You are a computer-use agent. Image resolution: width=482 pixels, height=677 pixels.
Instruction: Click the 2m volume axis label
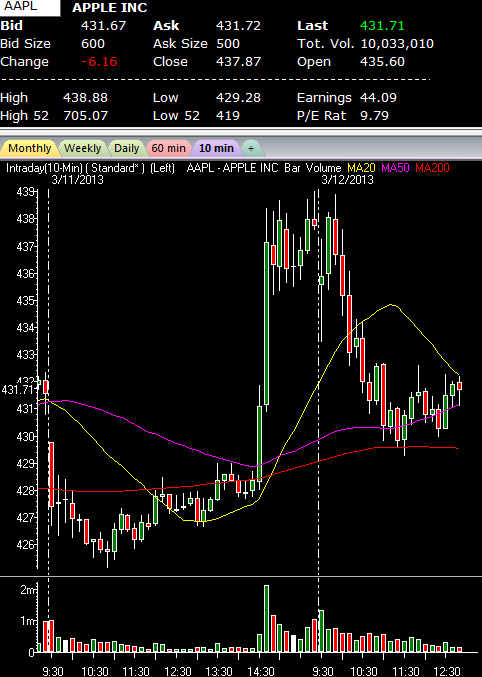[28, 590]
